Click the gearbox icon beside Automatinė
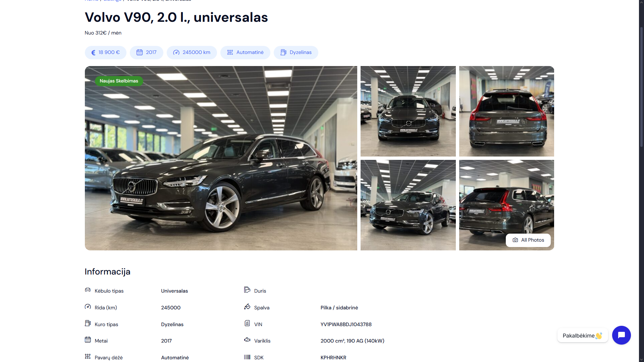Image resolution: width=644 pixels, height=362 pixels. (230, 52)
